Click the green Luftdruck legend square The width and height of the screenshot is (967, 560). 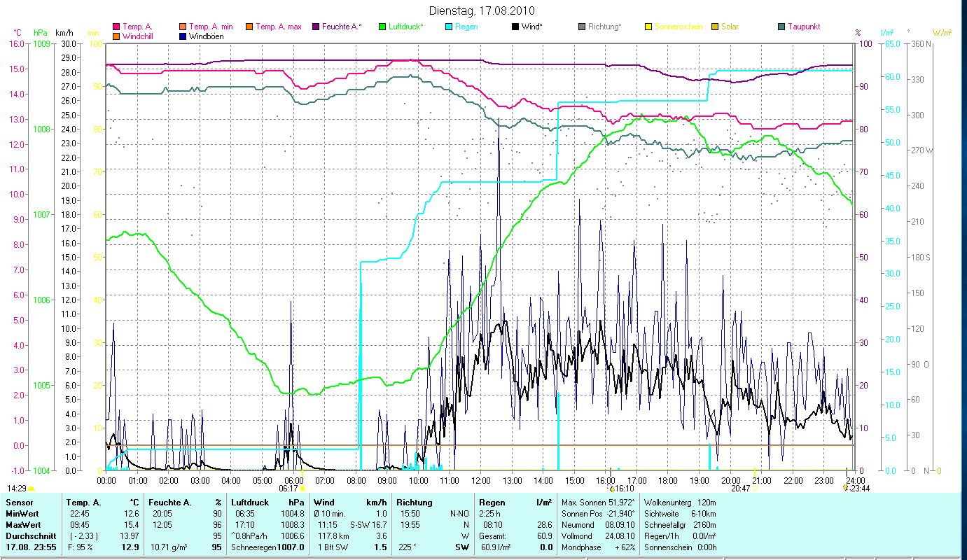pos(382,27)
